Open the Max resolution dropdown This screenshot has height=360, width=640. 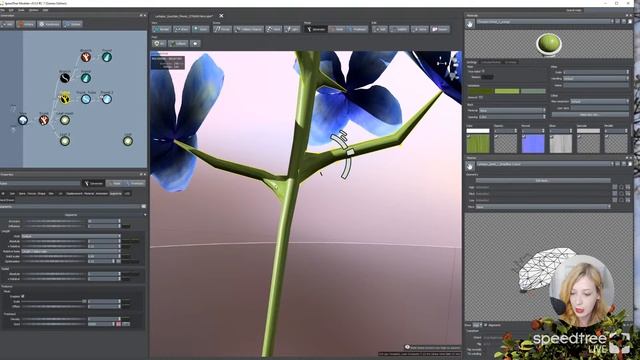599,101
